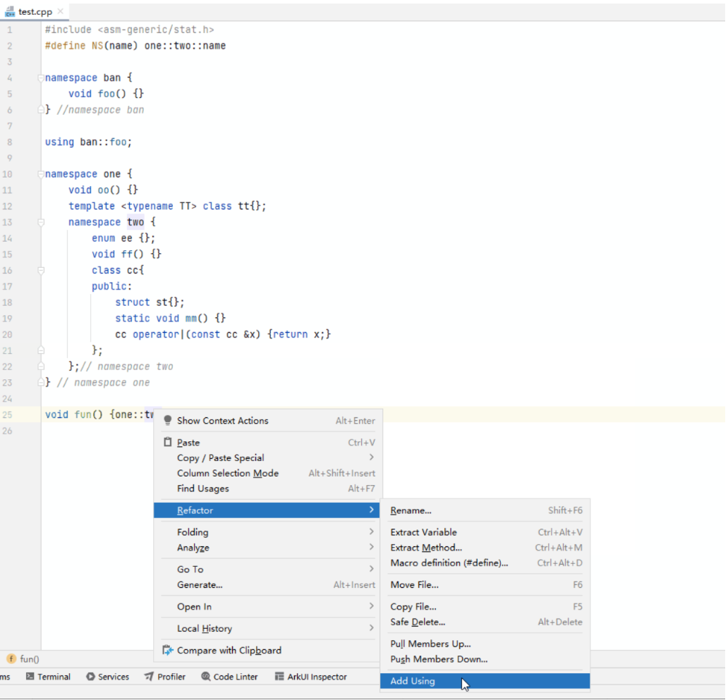Open the Code Linter panel
This screenshot has height=700, width=728.
[x=229, y=677]
